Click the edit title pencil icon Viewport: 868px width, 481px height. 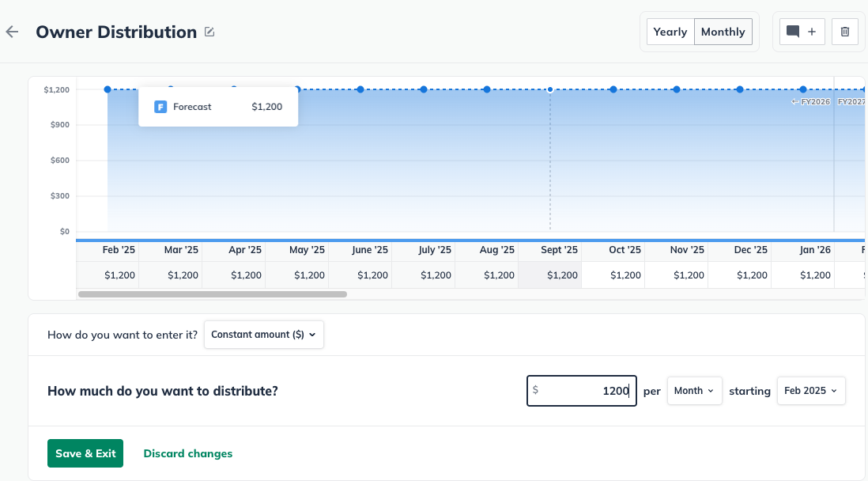click(209, 32)
